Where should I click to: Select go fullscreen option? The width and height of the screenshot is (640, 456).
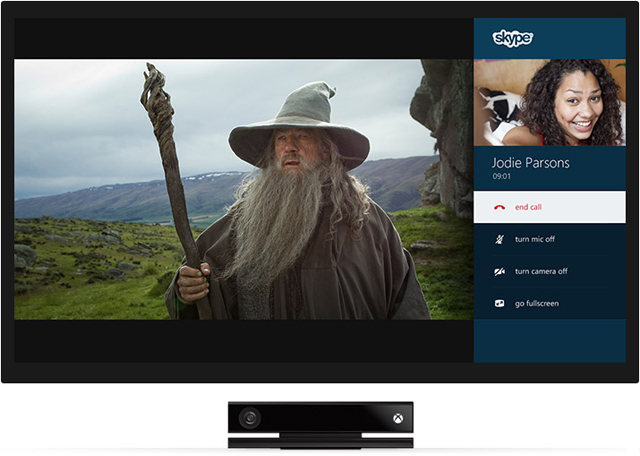(x=549, y=303)
